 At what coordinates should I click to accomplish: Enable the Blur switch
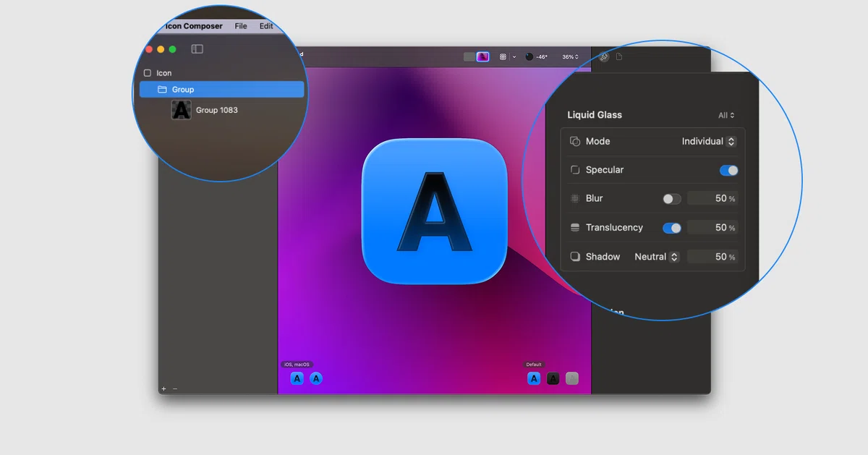[672, 198]
